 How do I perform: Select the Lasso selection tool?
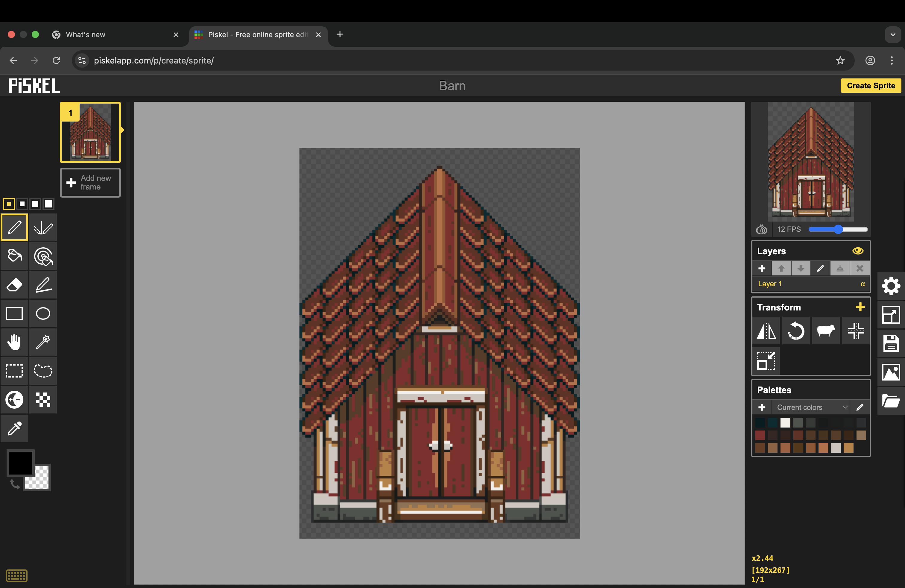tap(43, 371)
